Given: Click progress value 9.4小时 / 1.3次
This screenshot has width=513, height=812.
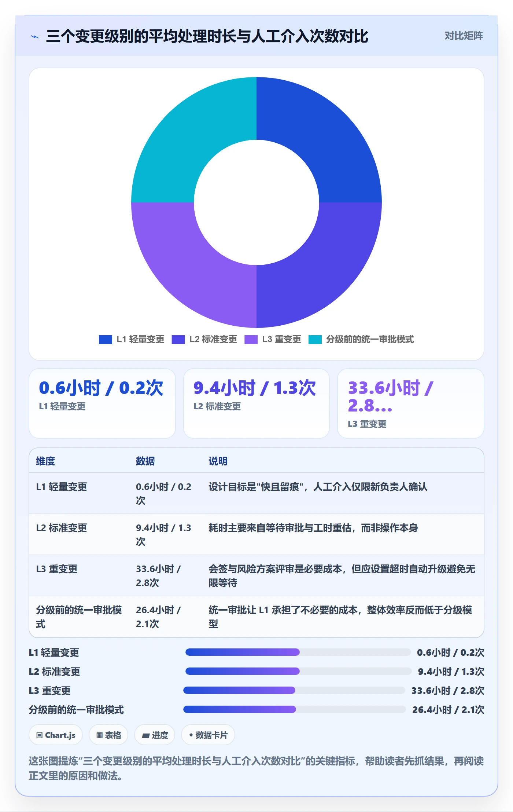Looking at the screenshot, I should [451, 672].
